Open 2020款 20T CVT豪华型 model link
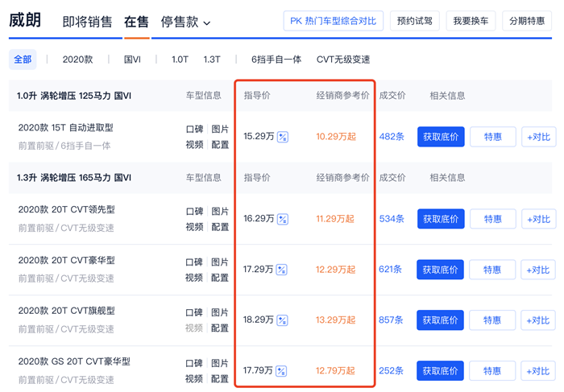The height and width of the screenshot is (392, 564). [67, 260]
